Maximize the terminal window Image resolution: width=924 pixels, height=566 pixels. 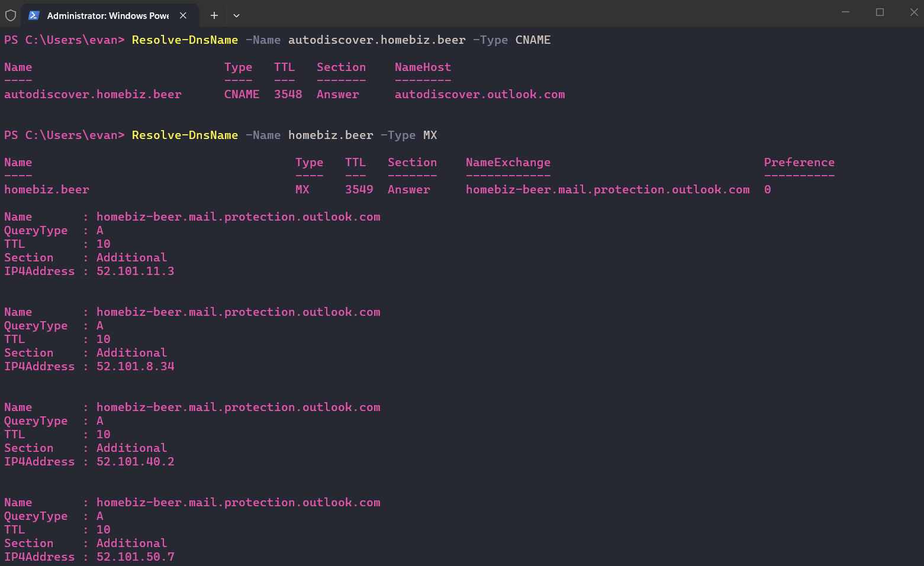tap(880, 12)
